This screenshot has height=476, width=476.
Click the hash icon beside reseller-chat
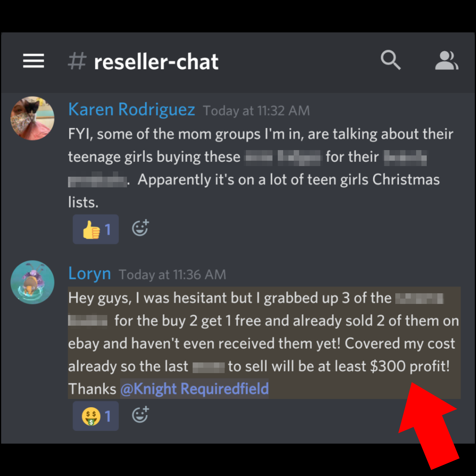pos(77,61)
